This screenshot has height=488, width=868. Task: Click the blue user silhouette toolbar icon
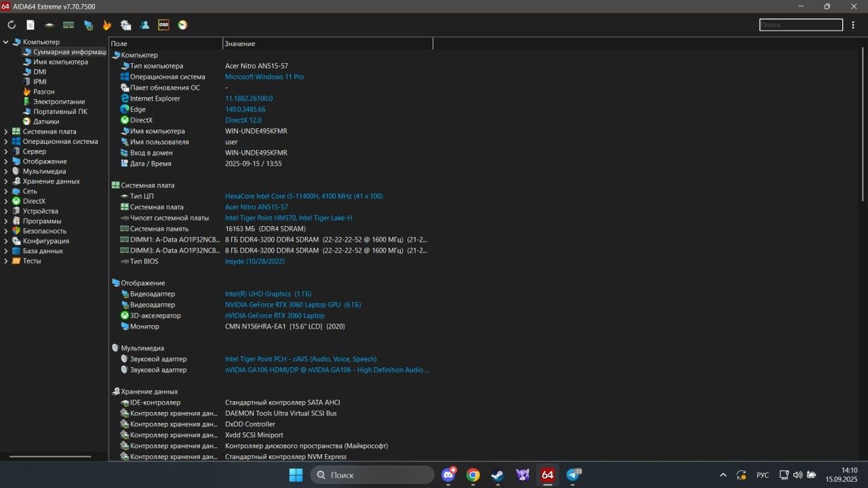[x=144, y=25]
